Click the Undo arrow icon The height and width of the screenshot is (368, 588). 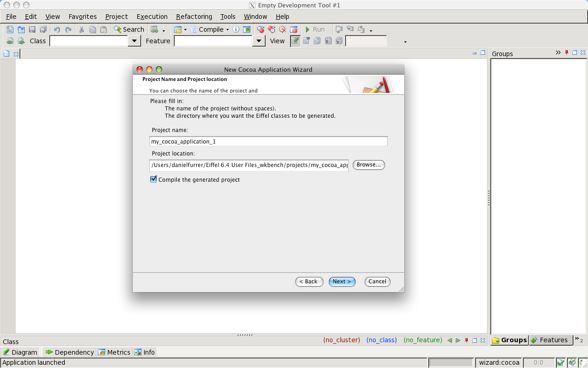(x=57, y=29)
